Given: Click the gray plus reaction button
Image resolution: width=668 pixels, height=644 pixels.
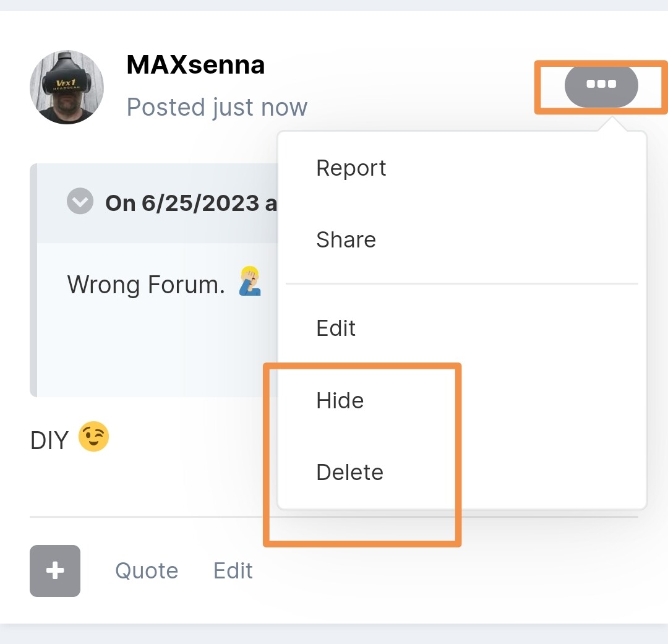Looking at the screenshot, I should (x=55, y=571).
